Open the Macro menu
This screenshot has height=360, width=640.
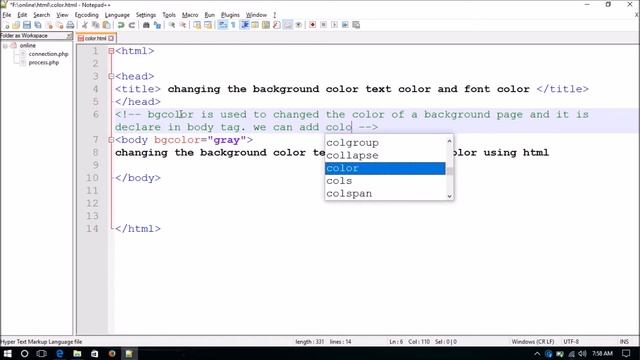pyautogui.click(x=190, y=15)
